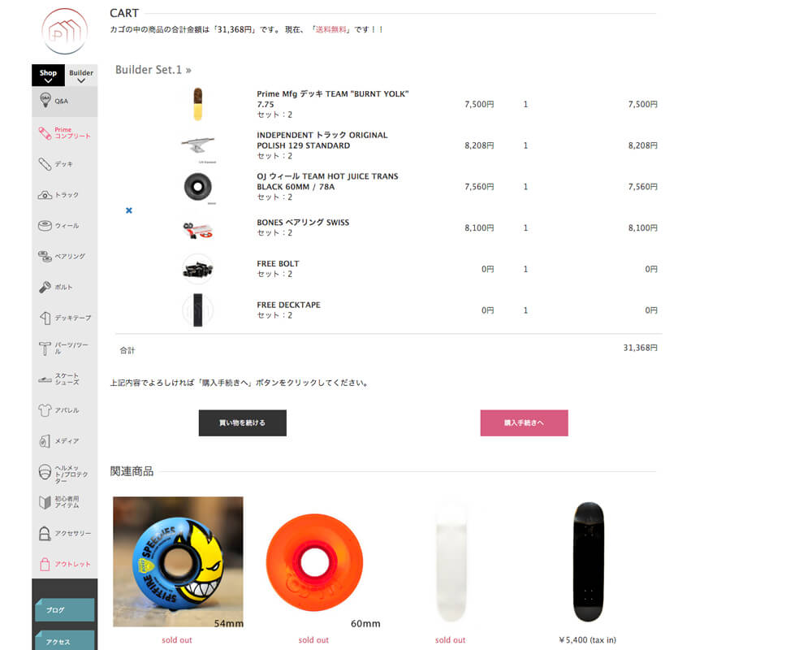Select the wheel category icon
The height and width of the screenshot is (650, 812).
[x=45, y=226]
